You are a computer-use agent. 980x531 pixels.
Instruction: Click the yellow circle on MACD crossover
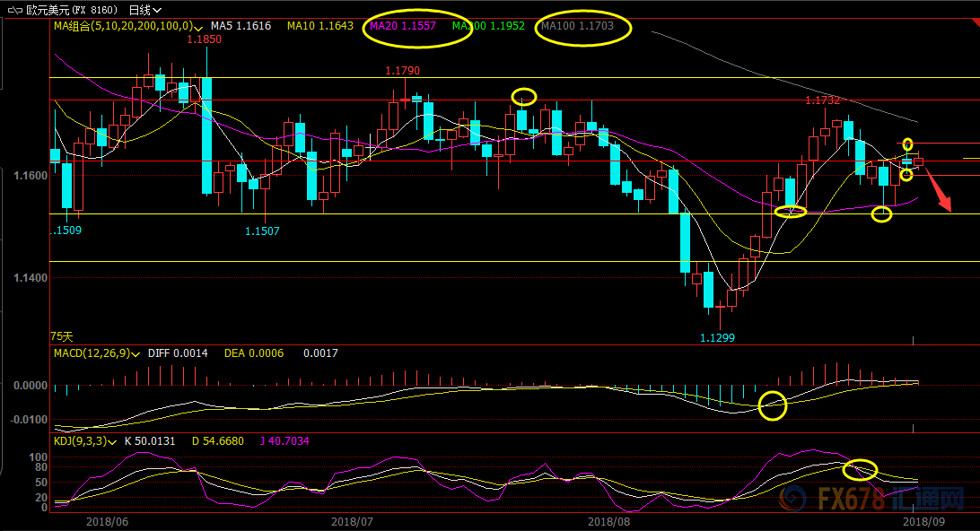coord(772,405)
